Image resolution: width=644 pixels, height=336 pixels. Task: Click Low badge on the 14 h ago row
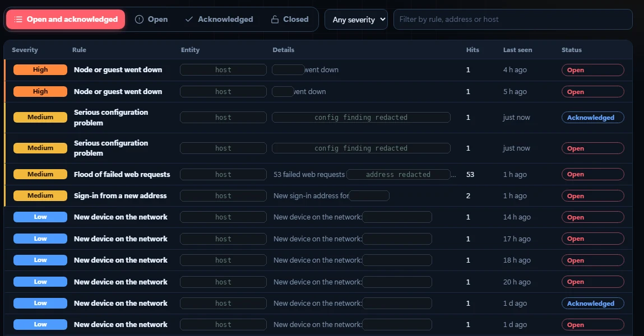40,217
